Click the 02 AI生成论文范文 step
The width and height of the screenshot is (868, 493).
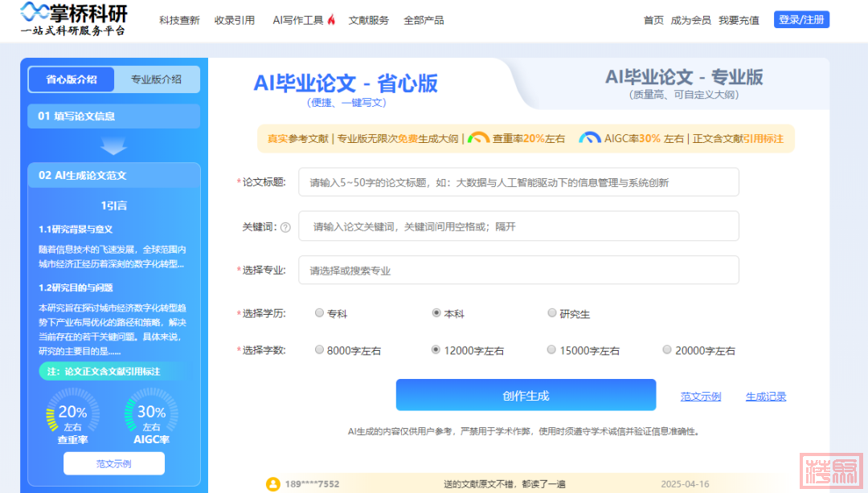[x=114, y=175]
